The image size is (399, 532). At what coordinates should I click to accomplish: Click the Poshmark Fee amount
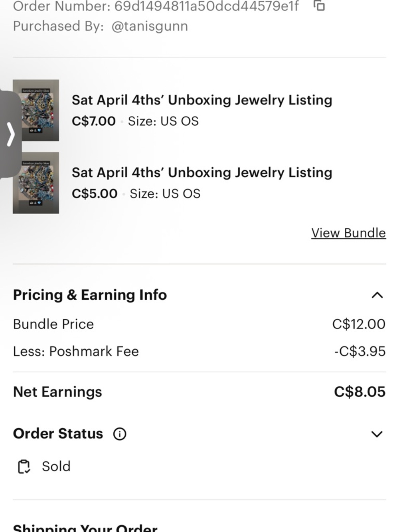pos(360,351)
